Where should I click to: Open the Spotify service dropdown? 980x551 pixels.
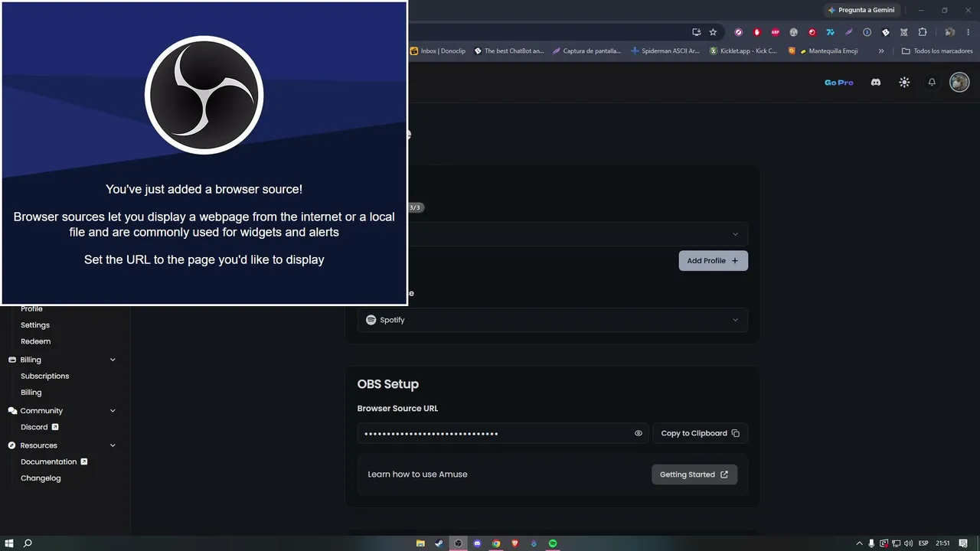(x=552, y=320)
